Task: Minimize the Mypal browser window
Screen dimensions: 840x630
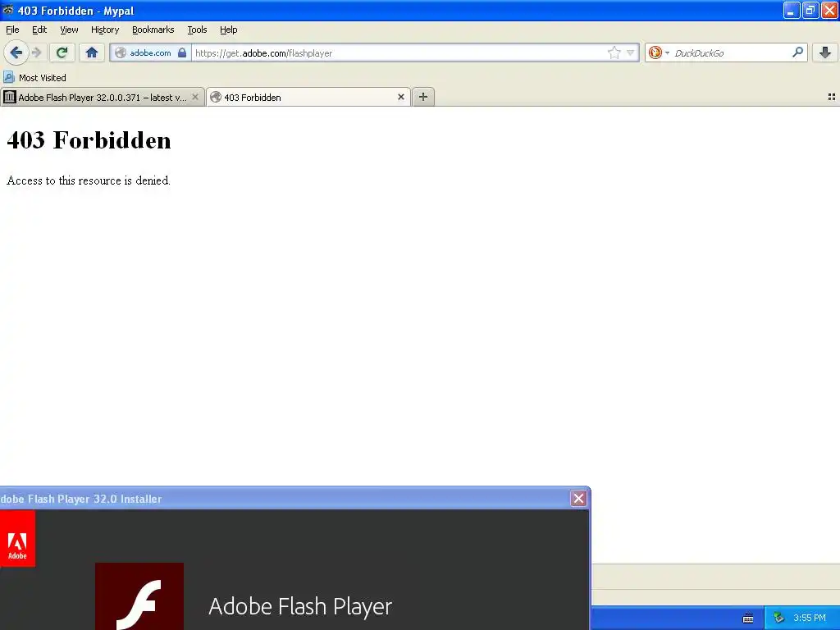Action: (792, 11)
